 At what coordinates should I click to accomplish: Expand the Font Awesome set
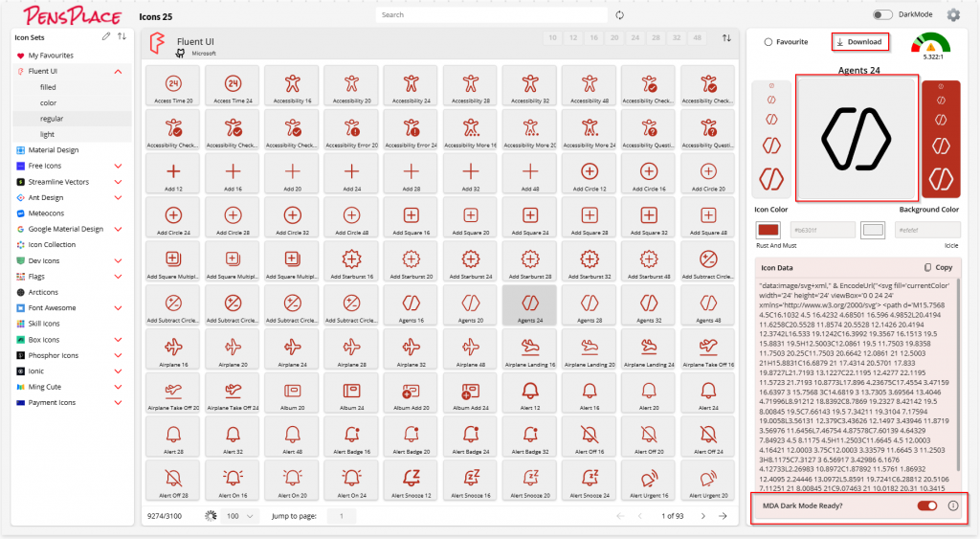118,307
